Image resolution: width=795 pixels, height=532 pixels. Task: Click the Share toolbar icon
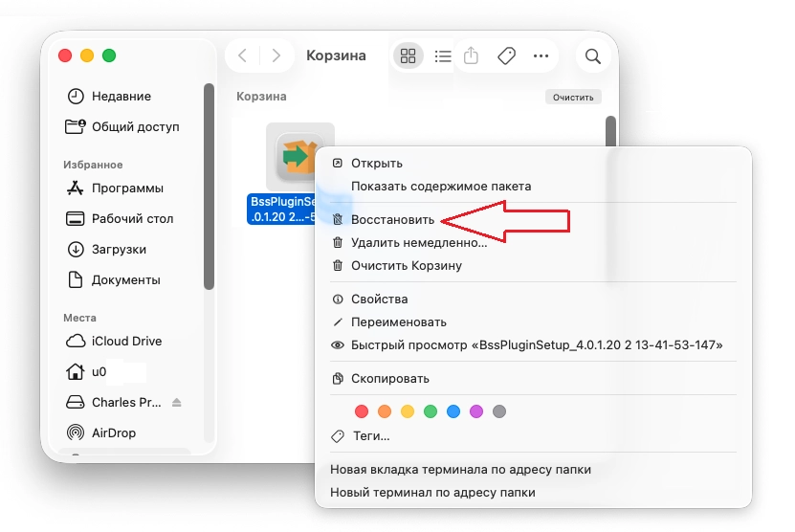[x=471, y=56]
